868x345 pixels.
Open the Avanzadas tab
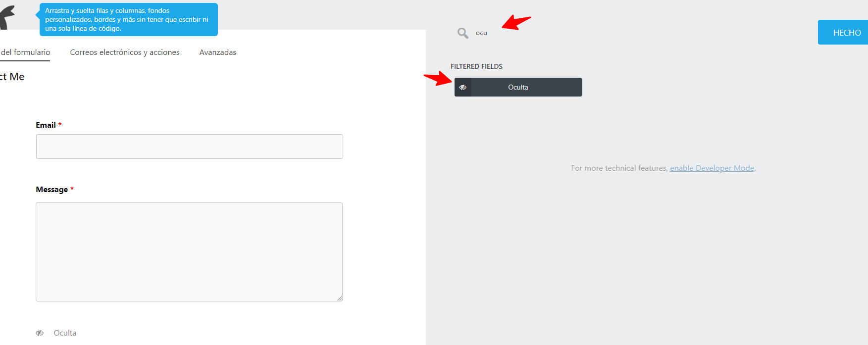pos(218,52)
